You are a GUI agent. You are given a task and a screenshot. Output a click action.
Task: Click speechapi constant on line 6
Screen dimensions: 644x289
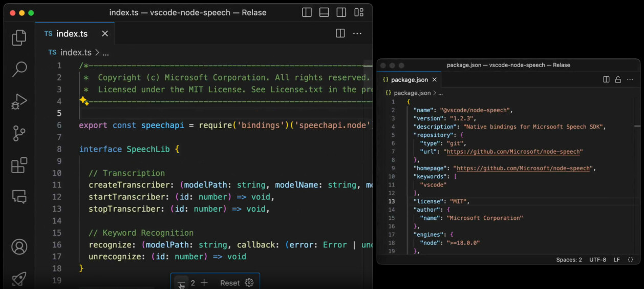[162, 125]
